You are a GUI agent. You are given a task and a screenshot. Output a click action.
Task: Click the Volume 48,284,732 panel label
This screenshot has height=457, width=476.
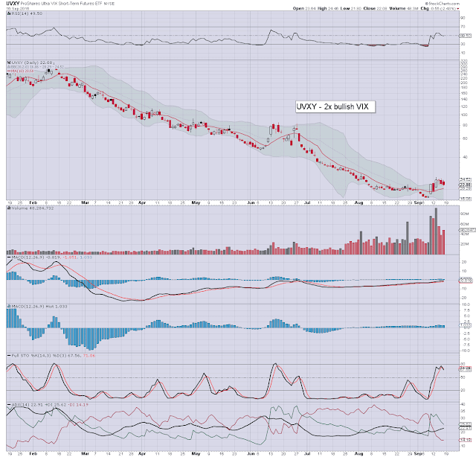[x=32, y=208]
